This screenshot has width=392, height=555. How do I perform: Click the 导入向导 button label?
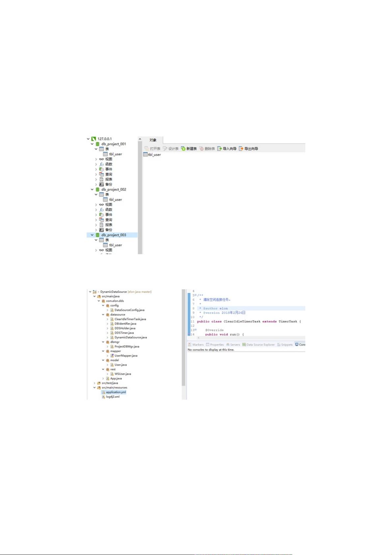(229, 149)
